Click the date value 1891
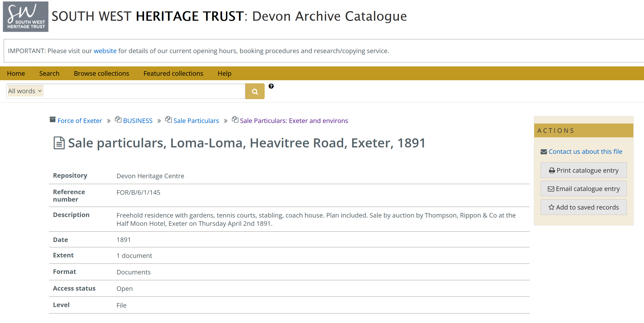644x323 pixels. pyautogui.click(x=124, y=240)
